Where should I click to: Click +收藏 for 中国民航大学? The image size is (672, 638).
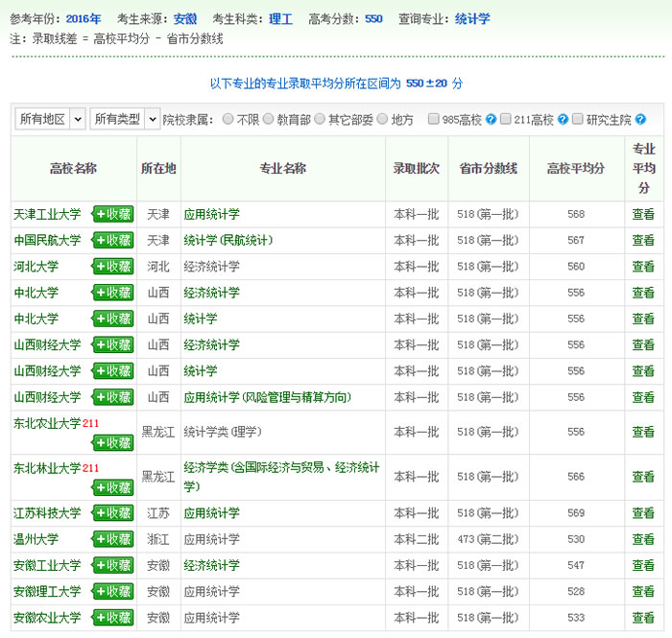tap(113, 240)
